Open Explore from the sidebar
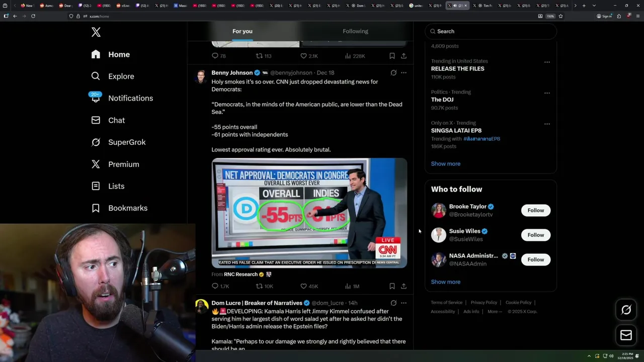The height and width of the screenshot is (362, 644). [x=113, y=76]
